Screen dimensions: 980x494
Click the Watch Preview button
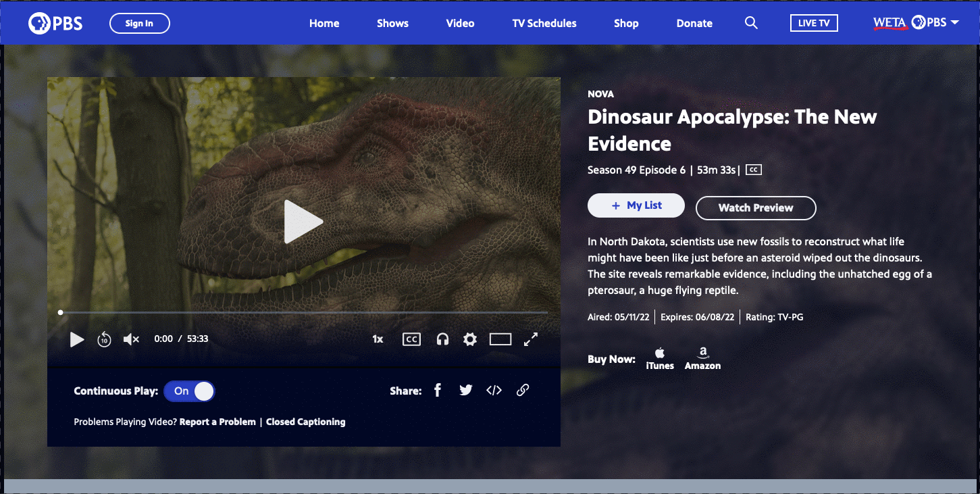pyautogui.click(x=756, y=208)
